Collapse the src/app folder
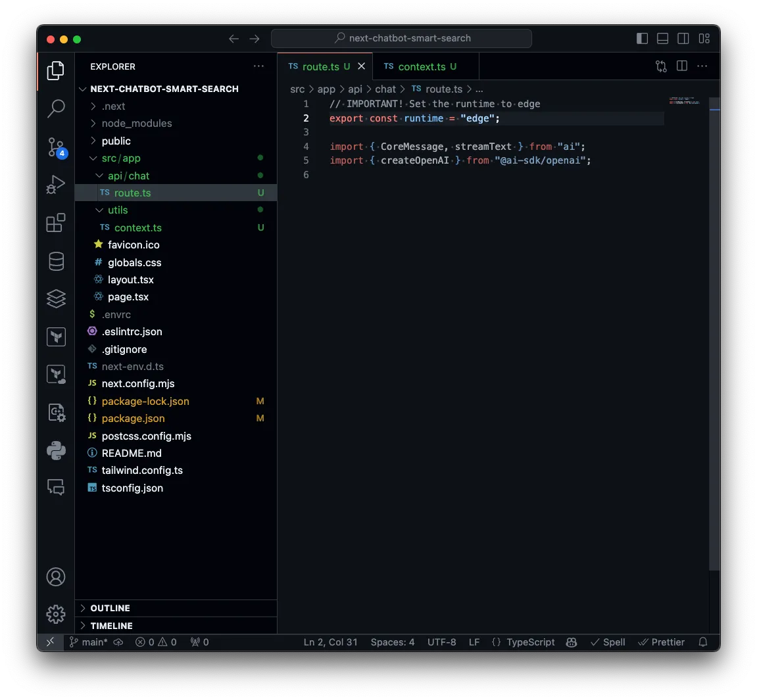 pos(176,158)
